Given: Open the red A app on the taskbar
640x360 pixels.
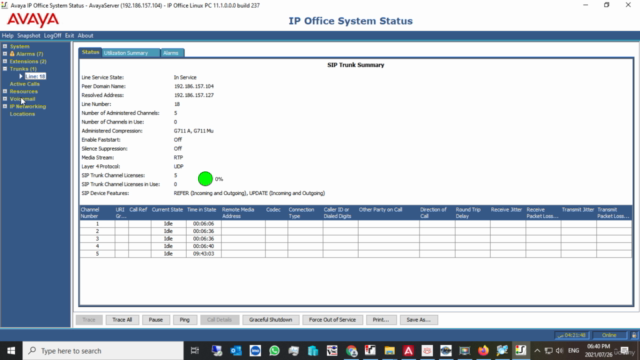Looking at the screenshot, I should pos(409,351).
